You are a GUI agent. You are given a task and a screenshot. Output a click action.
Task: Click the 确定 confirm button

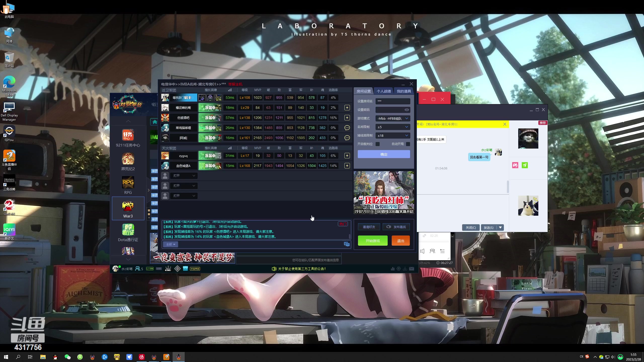pos(384,154)
